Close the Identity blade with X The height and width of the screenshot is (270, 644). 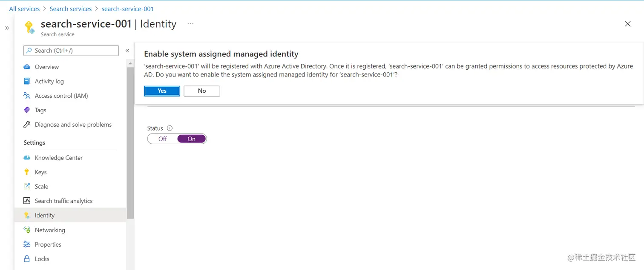[627, 24]
